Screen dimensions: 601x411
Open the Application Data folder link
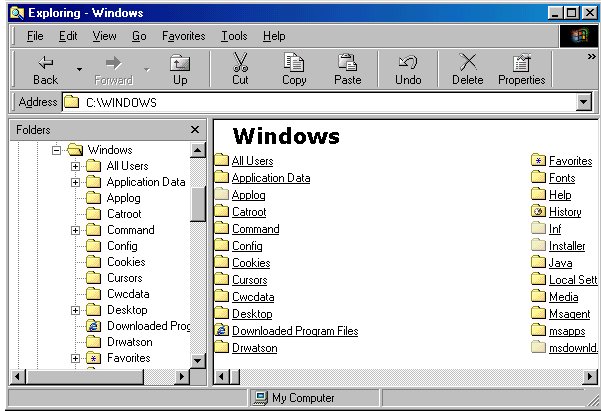click(x=271, y=178)
